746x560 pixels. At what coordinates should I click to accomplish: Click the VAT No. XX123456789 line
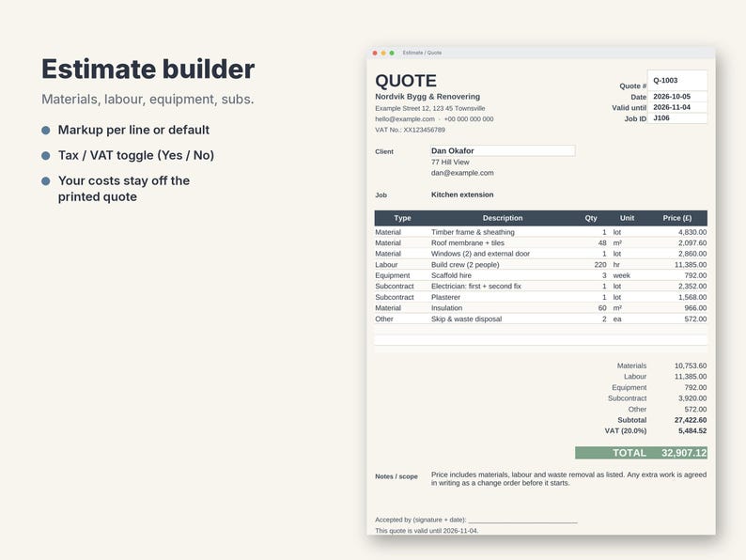pos(410,130)
